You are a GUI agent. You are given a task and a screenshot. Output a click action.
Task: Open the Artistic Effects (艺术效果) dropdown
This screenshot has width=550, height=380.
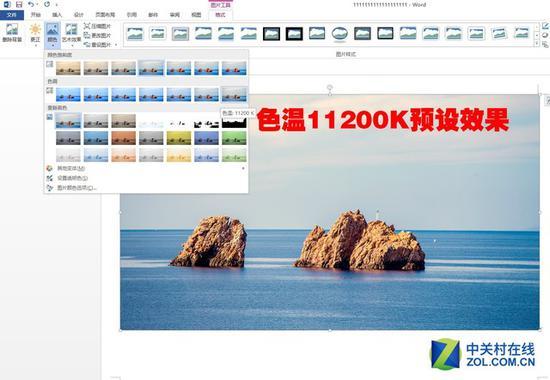coord(71,34)
